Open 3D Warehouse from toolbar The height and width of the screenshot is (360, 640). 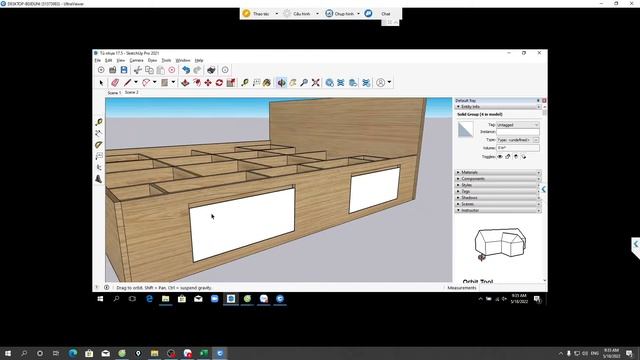[x=329, y=83]
